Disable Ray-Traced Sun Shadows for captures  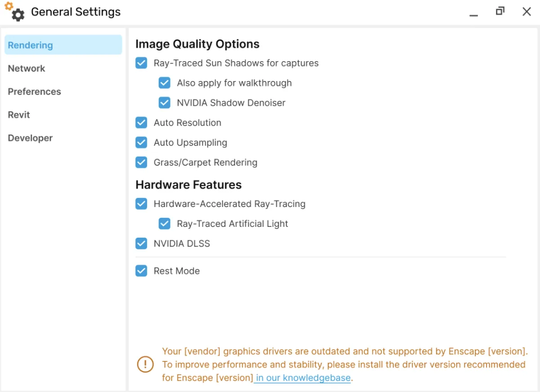pyautogui.click(x=141, y=63)
